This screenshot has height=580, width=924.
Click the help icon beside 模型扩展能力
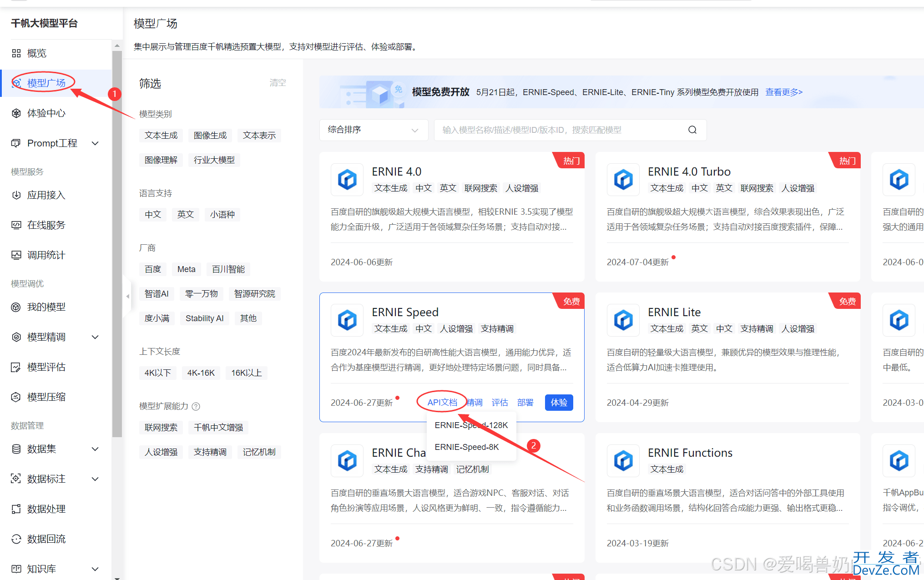click(196, 406)
